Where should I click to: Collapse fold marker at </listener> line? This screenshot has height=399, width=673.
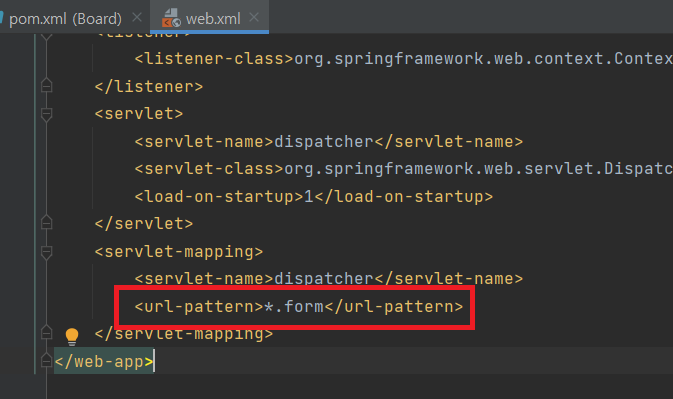(x=46, y=86)
